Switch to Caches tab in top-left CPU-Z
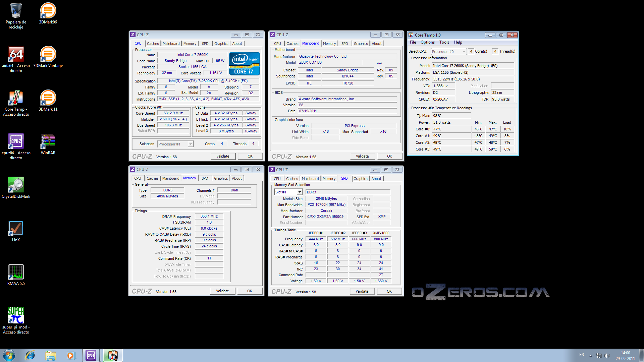The height and width of the screenshot is (362, 644). coord(153,44)
